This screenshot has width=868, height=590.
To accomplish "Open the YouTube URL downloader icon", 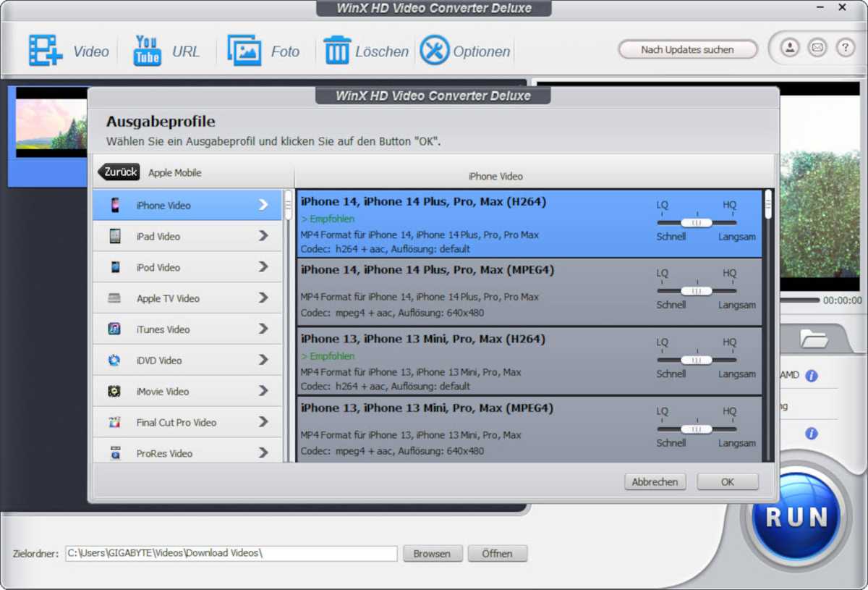I will click(148, 51).
